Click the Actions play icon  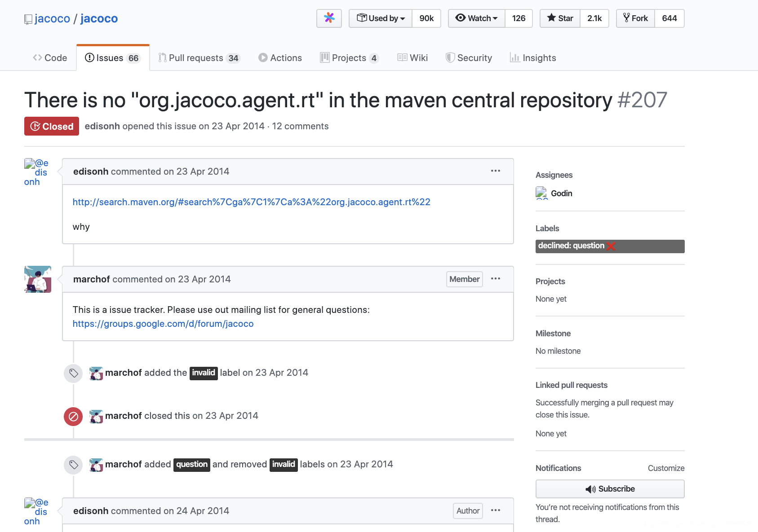click(263, 57)
